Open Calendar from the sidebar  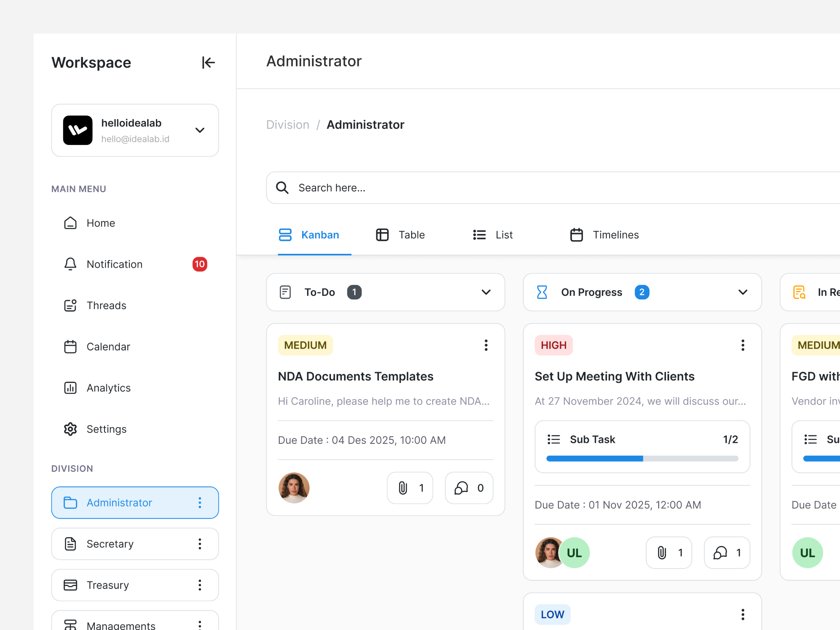tap(135, 347)
